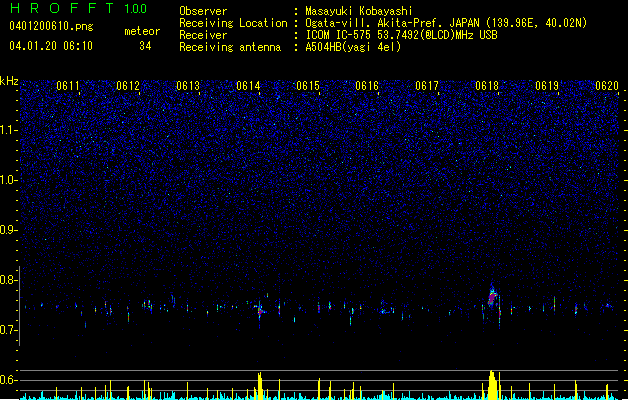Click the 0615 time marker
The image size is (629, 400).
pyautogui.click(x=308, y=86)
